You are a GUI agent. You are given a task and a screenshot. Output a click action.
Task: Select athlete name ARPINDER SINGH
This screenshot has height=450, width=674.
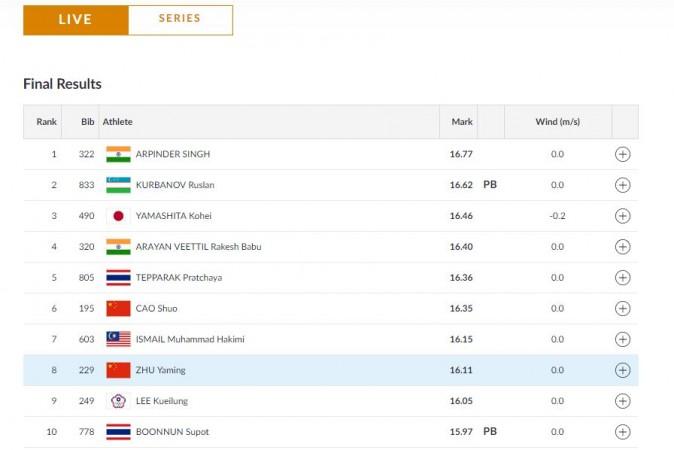click(x=173, y=154)
